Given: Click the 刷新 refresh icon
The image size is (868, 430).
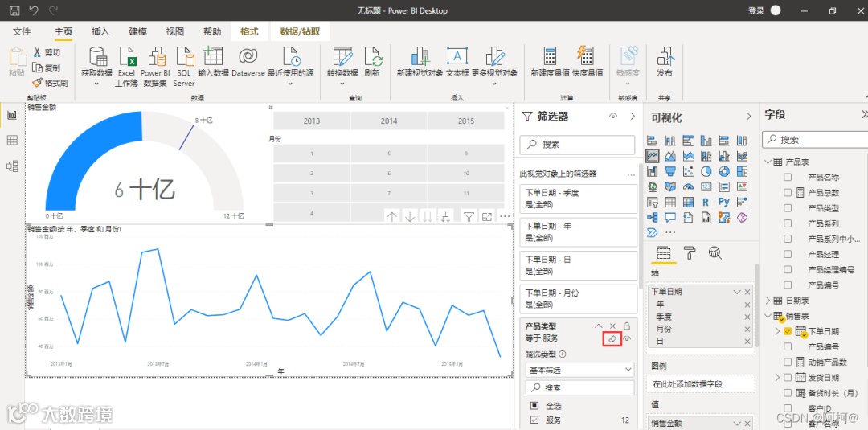Looking at the screenshot, I should tap(373, 56).
